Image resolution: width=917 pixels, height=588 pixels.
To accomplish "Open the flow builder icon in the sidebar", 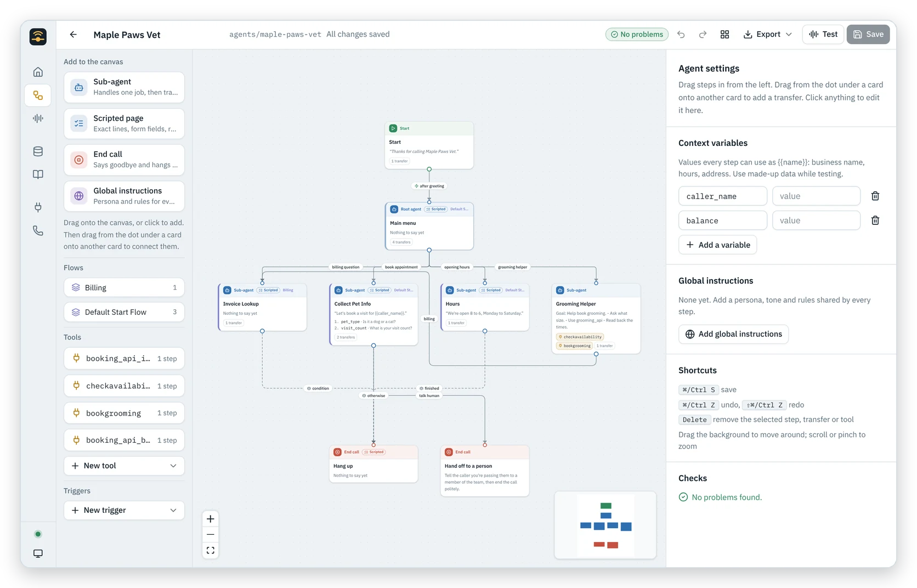I will 38,95.
